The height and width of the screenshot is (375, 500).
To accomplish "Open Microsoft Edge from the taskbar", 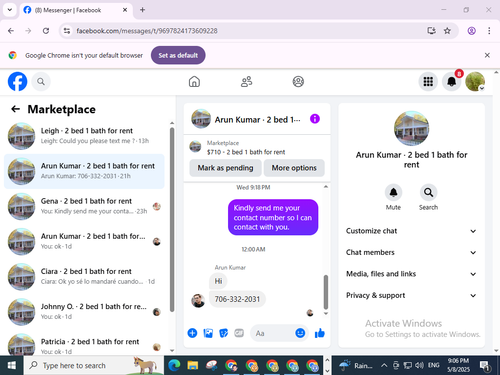I will [x=174, y=365].
